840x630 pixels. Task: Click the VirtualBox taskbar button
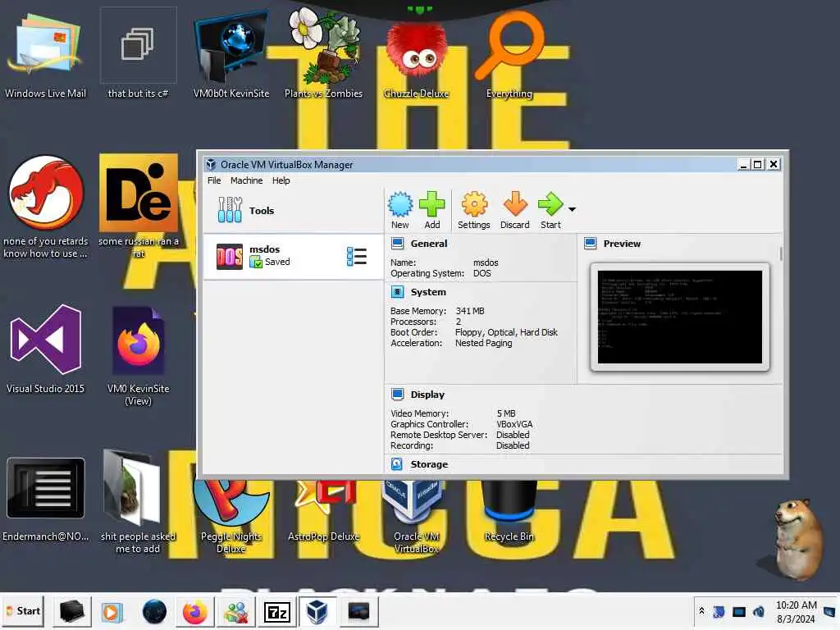[317, 611]
